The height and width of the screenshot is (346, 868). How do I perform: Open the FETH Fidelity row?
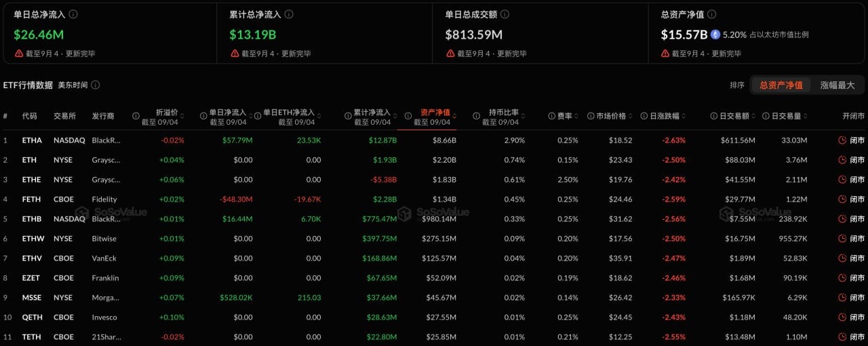pos(434,199)
